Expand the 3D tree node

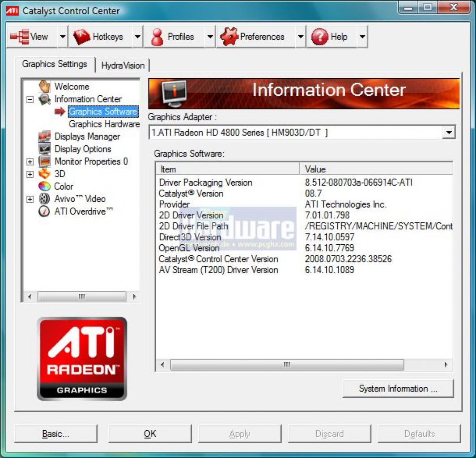(30, 174)
